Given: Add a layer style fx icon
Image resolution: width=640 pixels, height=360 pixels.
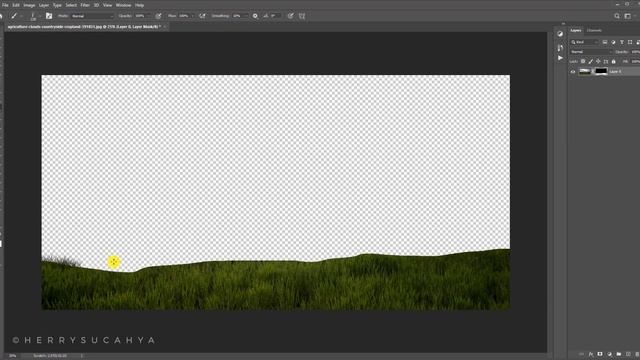Looking at the screenshot, I should point(591,354).
